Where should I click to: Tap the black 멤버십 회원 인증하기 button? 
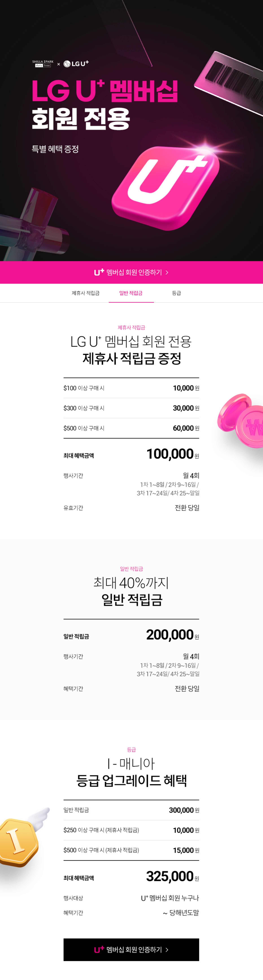131,950
